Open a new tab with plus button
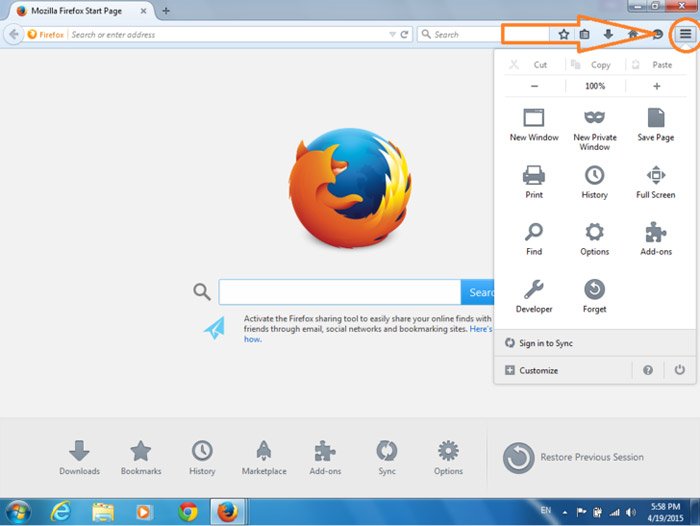The height and width of the screenshot is (526, 700). click(x=166, y=11)
